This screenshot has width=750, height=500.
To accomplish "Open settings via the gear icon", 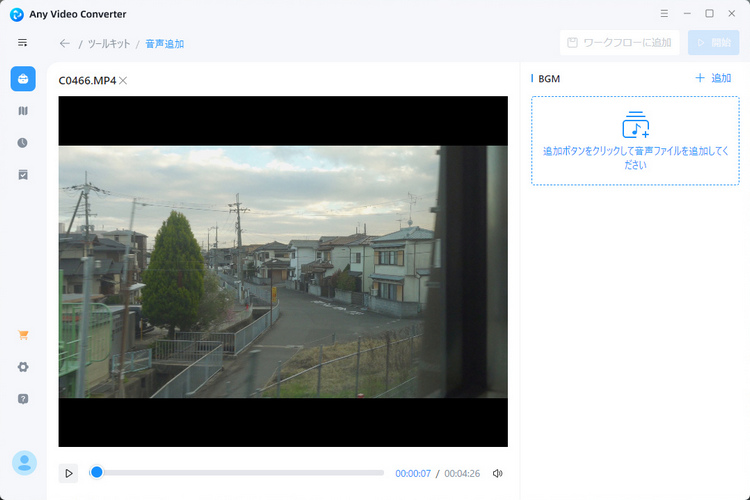I will pyautogui.click(x=23, y=367).
